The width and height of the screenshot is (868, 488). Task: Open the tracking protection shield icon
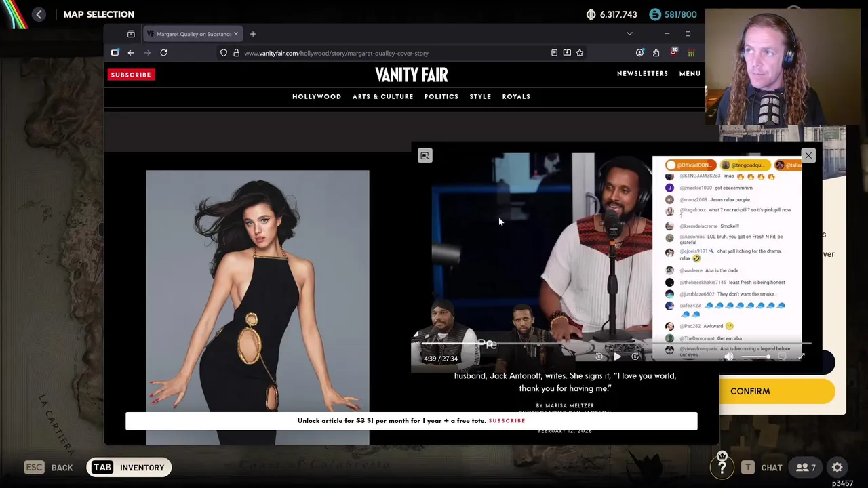pyautogui.click(x=224, y=53)
